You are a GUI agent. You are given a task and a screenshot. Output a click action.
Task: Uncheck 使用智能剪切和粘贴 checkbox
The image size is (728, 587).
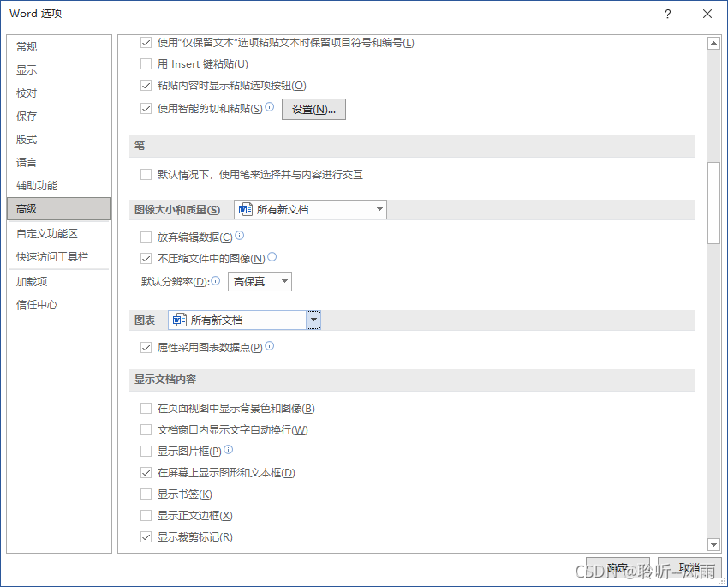pos(146,109)
